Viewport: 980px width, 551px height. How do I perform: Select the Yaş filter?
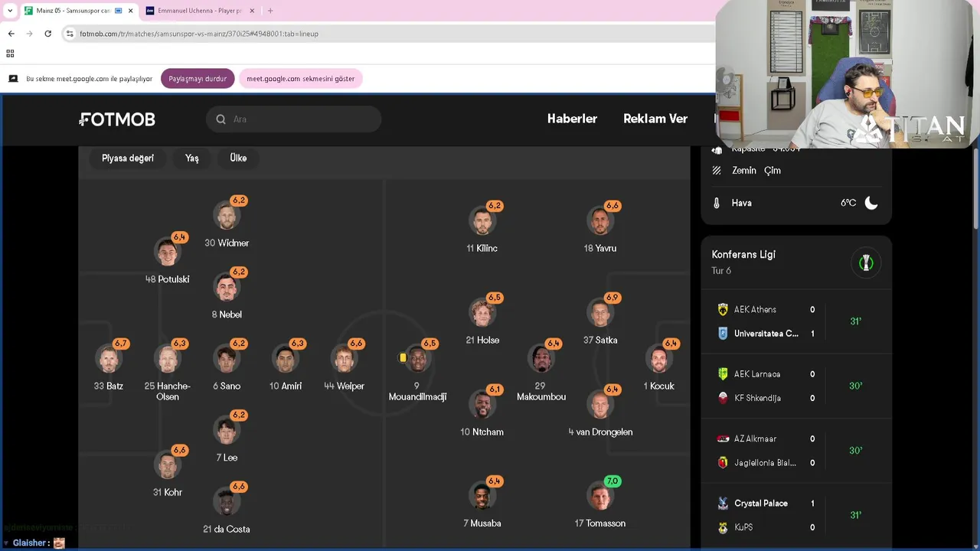pyautogui.click(x=191, y=158)
